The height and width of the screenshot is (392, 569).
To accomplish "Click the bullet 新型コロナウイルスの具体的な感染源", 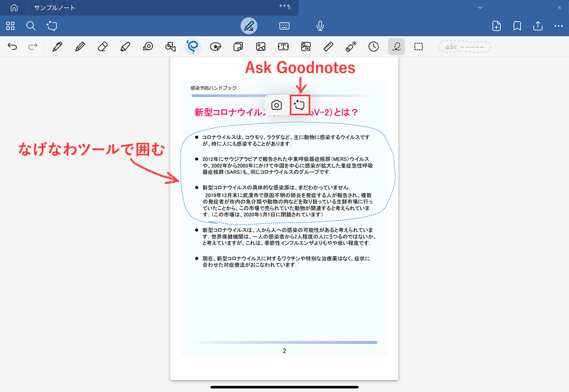I will (276, 187).
